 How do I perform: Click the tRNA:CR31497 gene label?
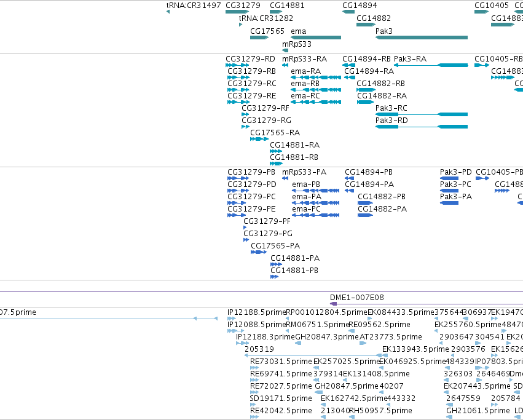click(x=194, y=6)
